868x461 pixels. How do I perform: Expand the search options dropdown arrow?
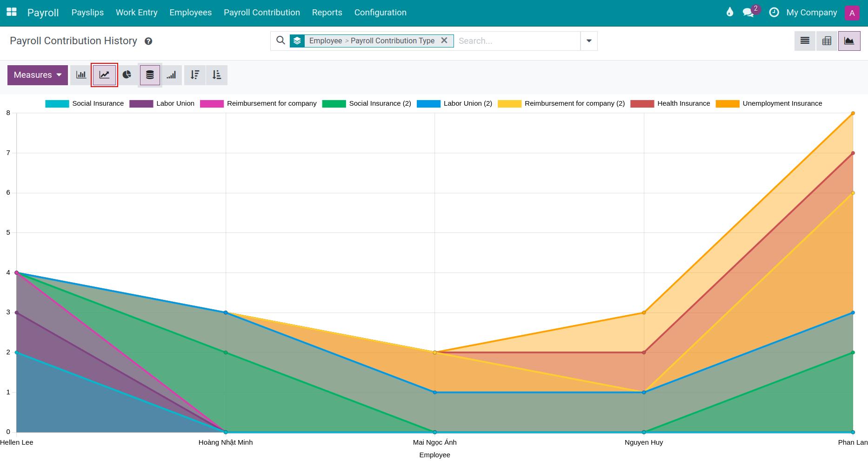[x=588, y=41]
